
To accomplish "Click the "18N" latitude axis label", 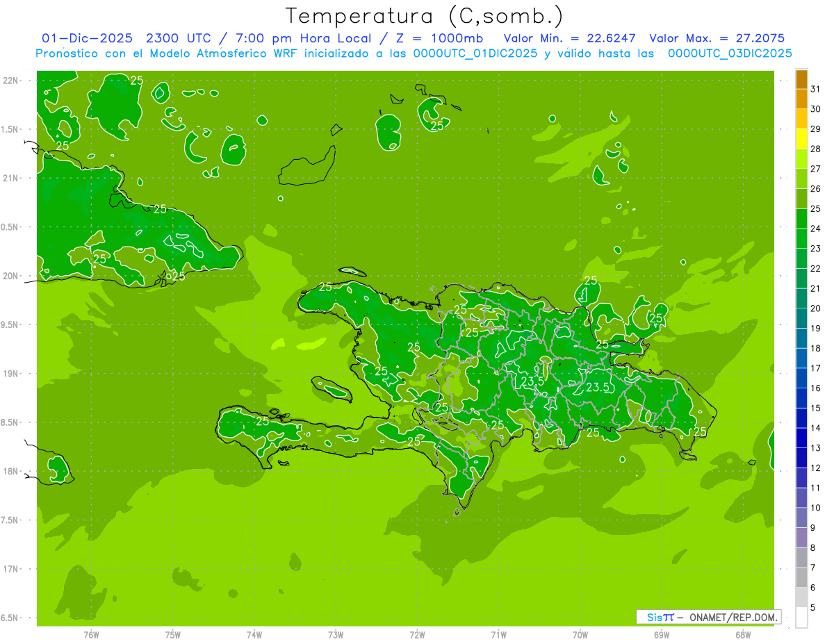I will pos(10,471).
